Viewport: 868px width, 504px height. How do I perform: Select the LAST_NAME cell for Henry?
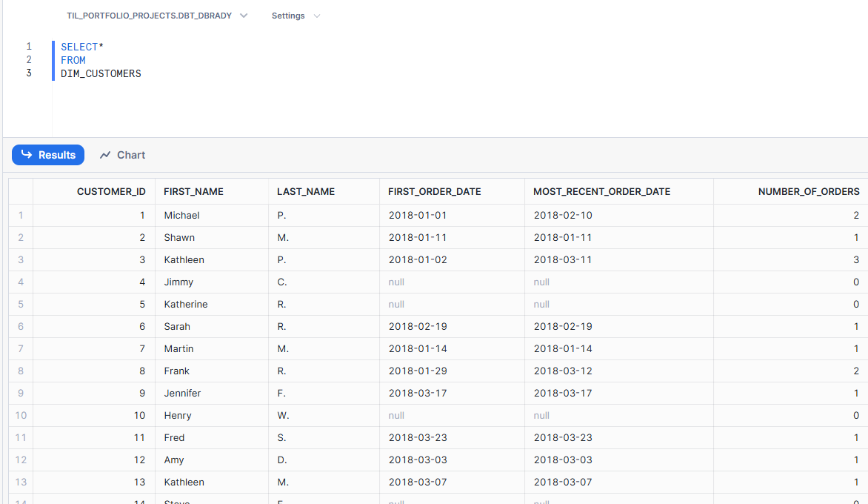tap(283, 415)
